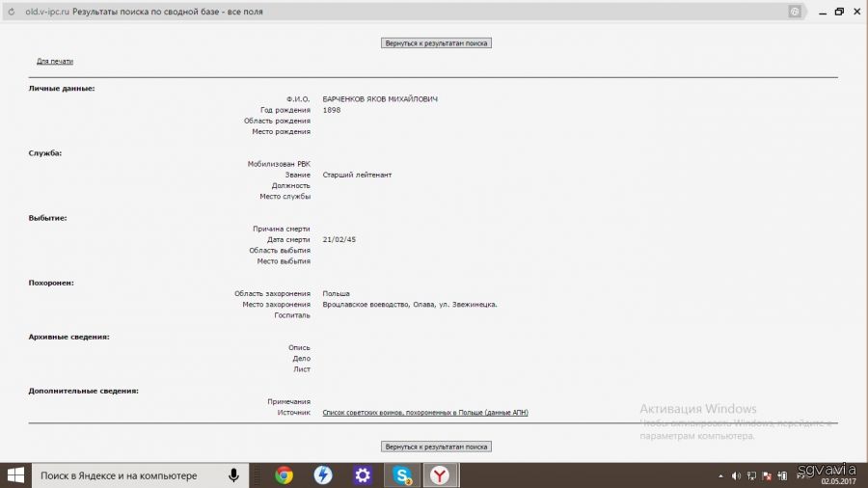Open Skype from the taskbar

pyautogui.click(x=402, y=475)
